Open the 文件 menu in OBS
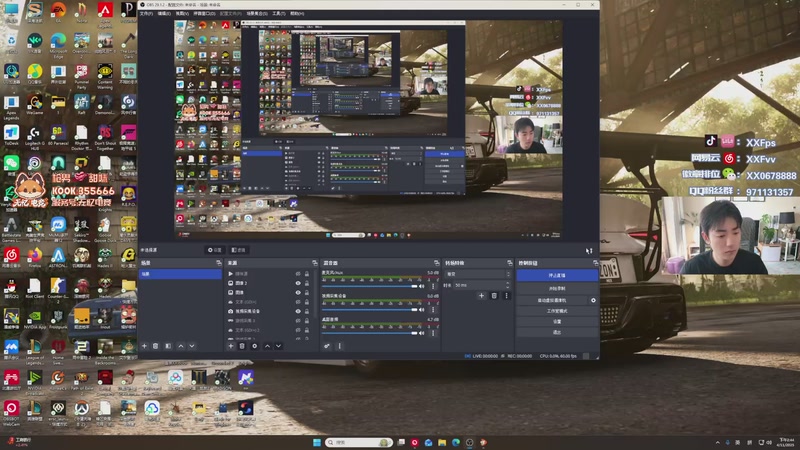Screen dimensions: 800x450 [x=147, y=13]
